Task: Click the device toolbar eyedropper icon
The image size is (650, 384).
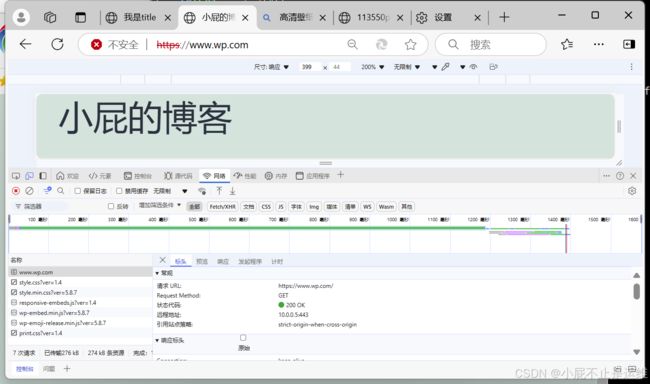Action: [x=446, y=67]
